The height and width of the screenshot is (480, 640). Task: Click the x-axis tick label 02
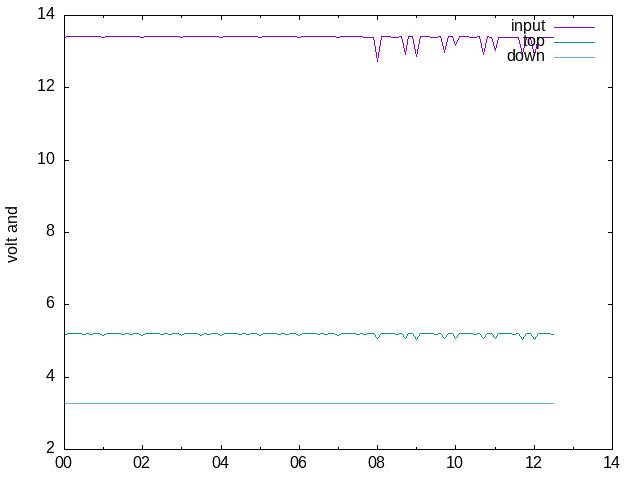[142, 463]
